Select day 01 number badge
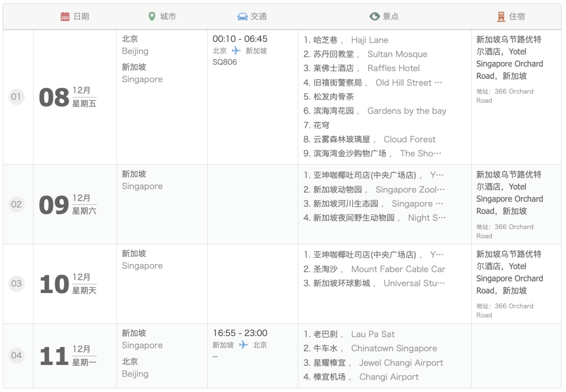The width and height of the screenshot is (566, 392). 16,97
